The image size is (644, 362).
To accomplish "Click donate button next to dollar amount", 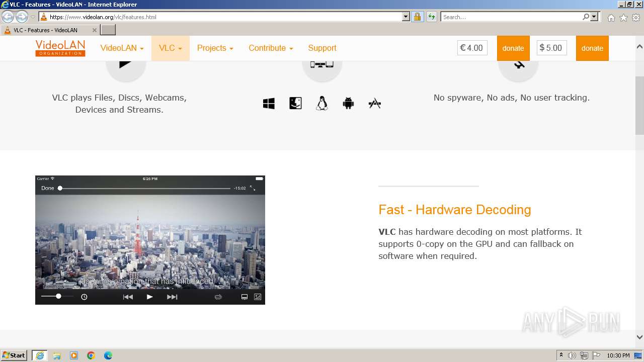I will 592,48.
